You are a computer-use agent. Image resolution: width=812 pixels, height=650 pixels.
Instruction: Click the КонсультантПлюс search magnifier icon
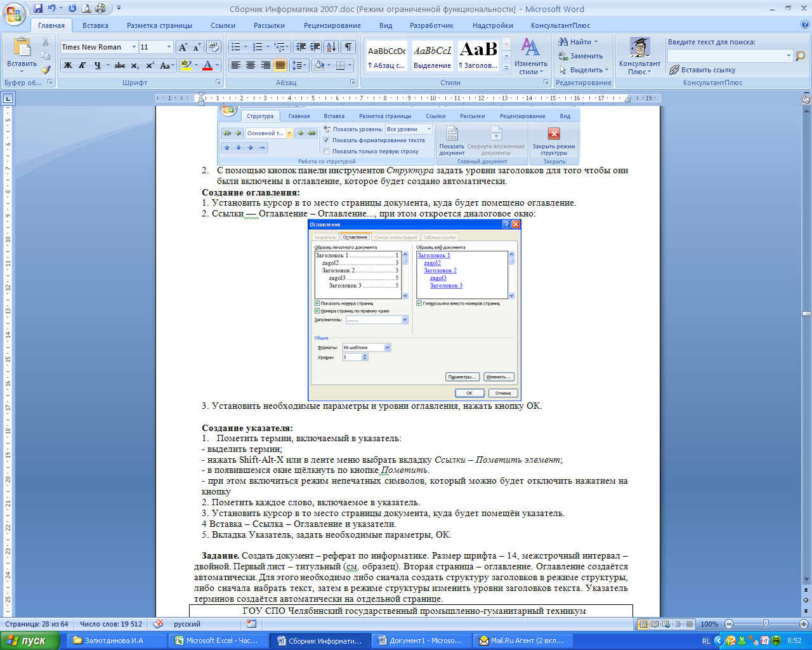point(800,56)
